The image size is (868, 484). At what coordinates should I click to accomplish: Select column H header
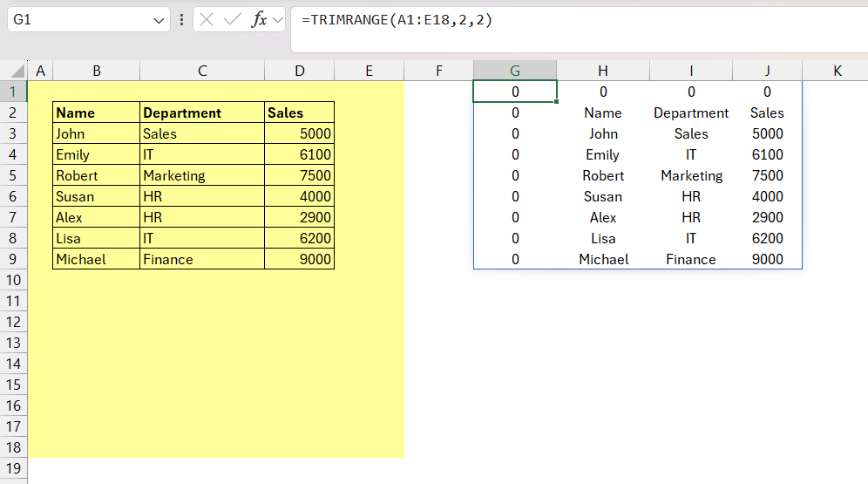point(603,71)
